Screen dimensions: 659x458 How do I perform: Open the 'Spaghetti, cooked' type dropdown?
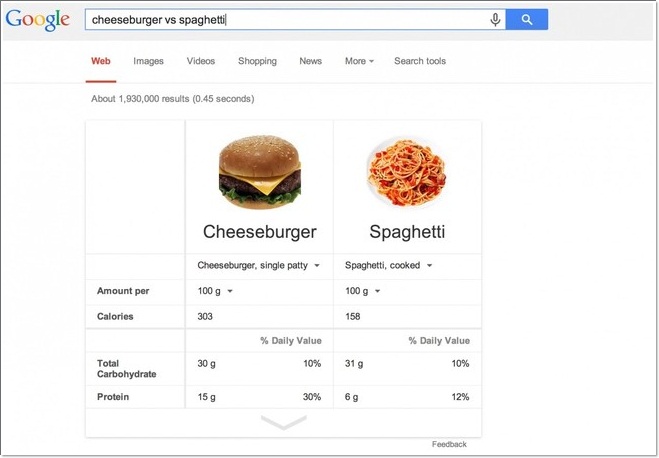click(x=388, y=266)
